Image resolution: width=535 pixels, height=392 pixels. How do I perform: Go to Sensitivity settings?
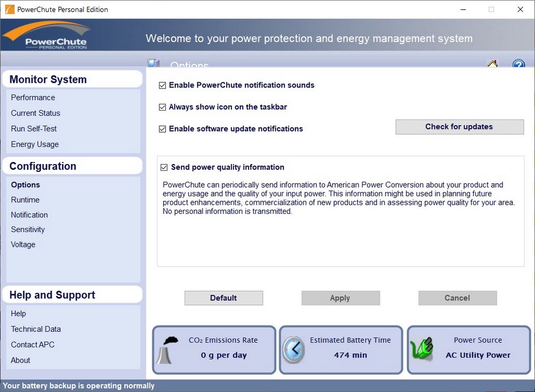(28, 230)
